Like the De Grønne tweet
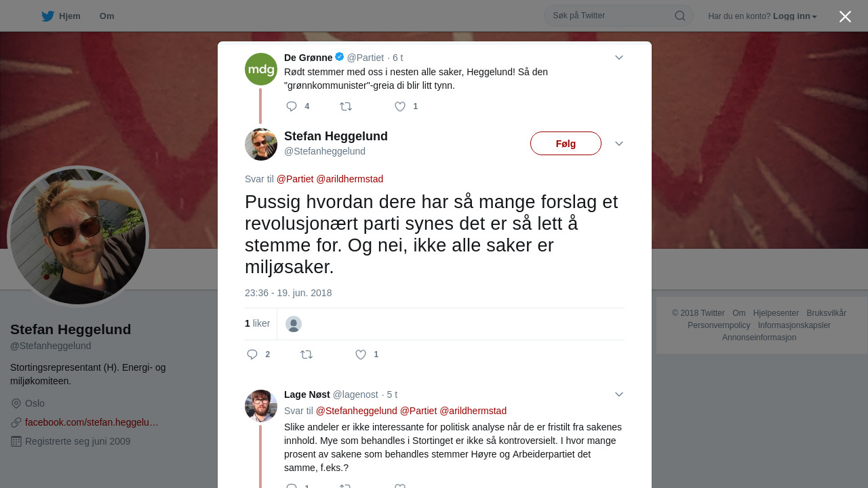The height and width of the screenshot is (488, 868). point(400,106)
